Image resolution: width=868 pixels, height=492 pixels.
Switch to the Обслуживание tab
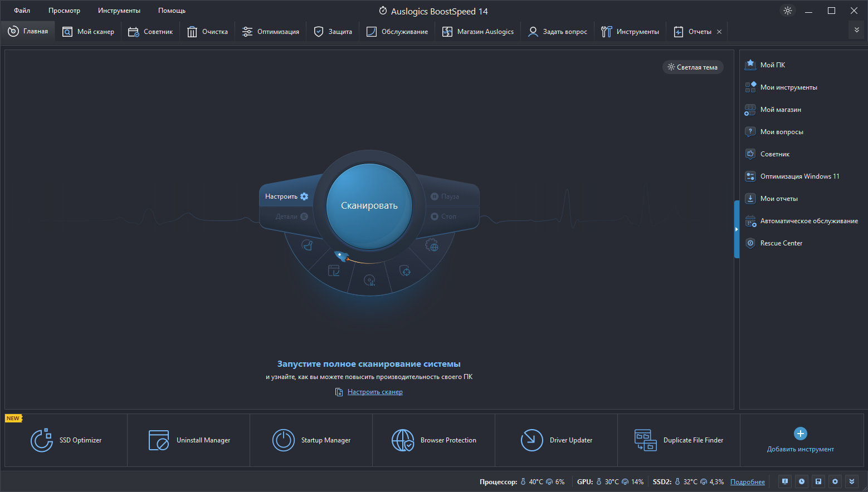[x=397, y=32]
